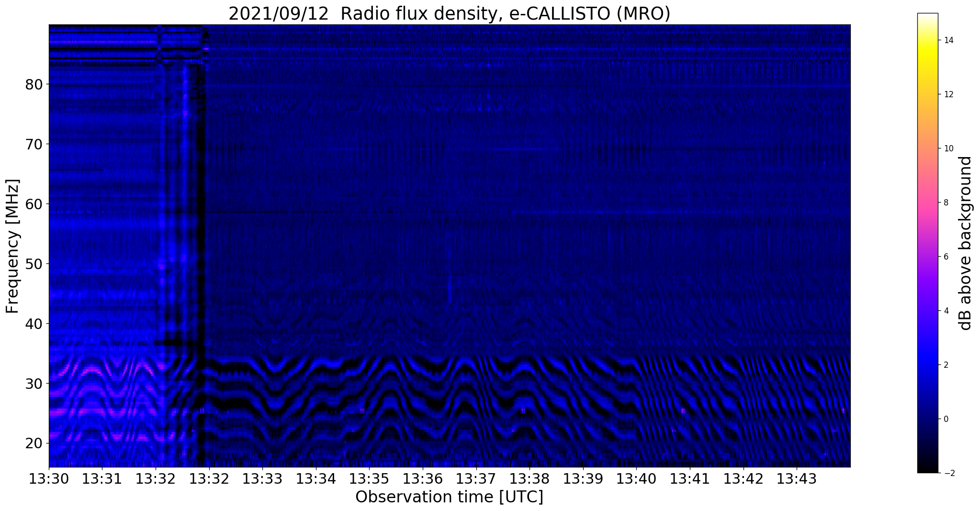Click the 13:34 time tick label

pyautogui.click(x=316, y=478)
